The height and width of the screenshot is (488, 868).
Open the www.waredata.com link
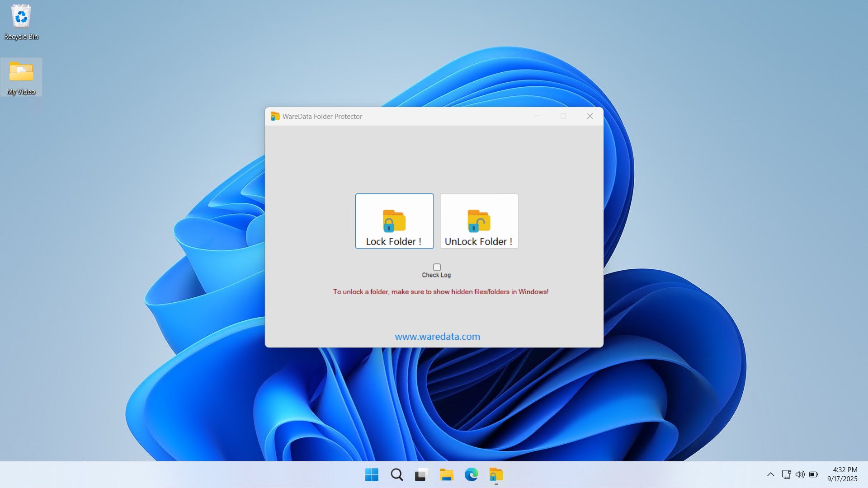pyautogui.click(x=437, y=337)
